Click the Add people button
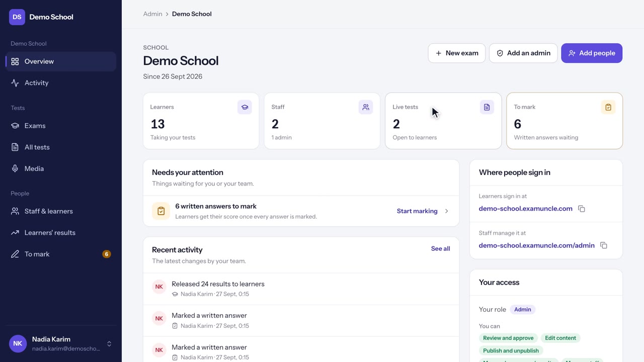The image size is (644, 362). click(592, 53)
